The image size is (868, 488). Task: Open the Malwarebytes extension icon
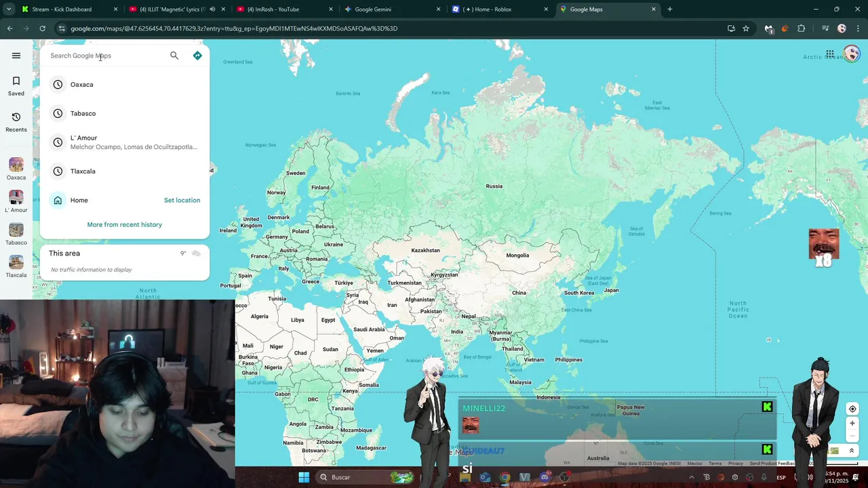[768, 28]
